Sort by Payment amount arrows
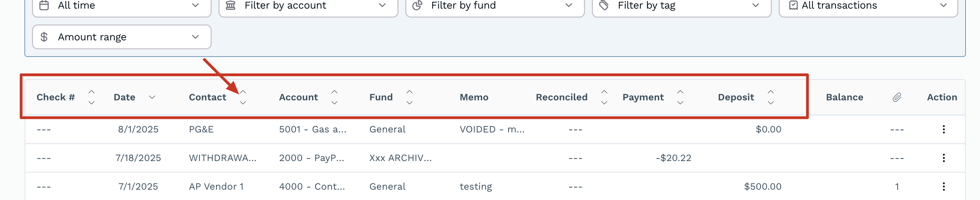The image size is (980, 200). coord(680,98)
